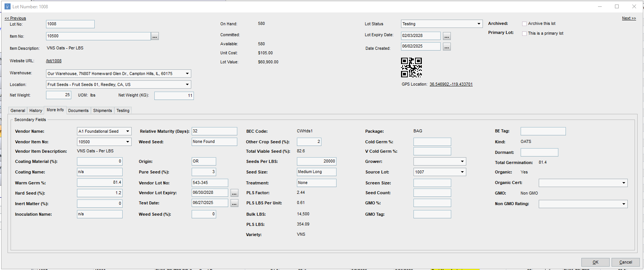The height and width of the screenshot is (270, 644).
Task: Expand the Grower dropdown
Action: click(x=462, y=161)
